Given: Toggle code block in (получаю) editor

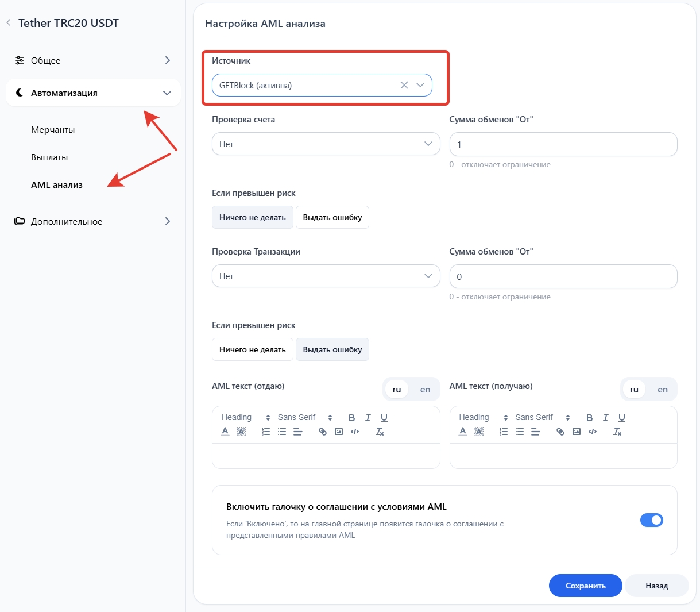Looking at the screenshot, I should coord(593,432).
